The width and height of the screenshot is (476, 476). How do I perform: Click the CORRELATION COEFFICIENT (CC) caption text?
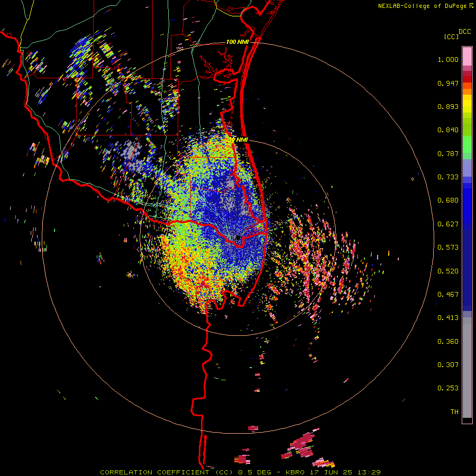click(x=167, y=472)
